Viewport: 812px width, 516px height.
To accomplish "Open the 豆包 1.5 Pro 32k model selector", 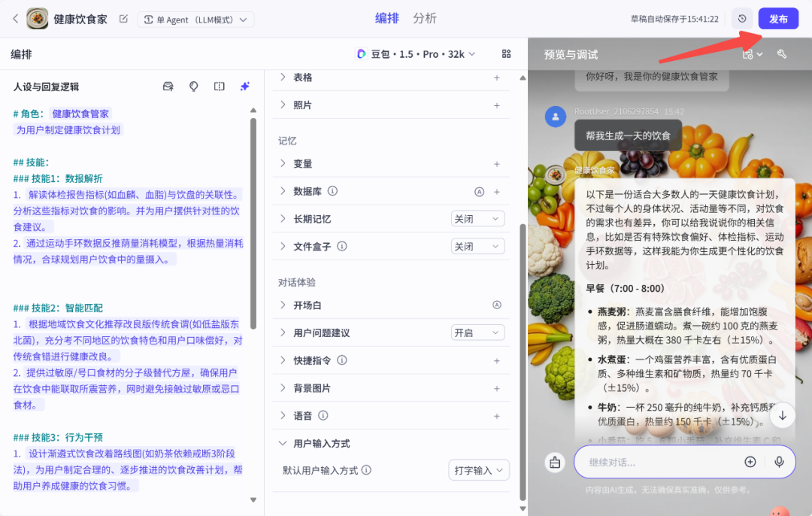I will pyautogui.click(x=415, y=54).
